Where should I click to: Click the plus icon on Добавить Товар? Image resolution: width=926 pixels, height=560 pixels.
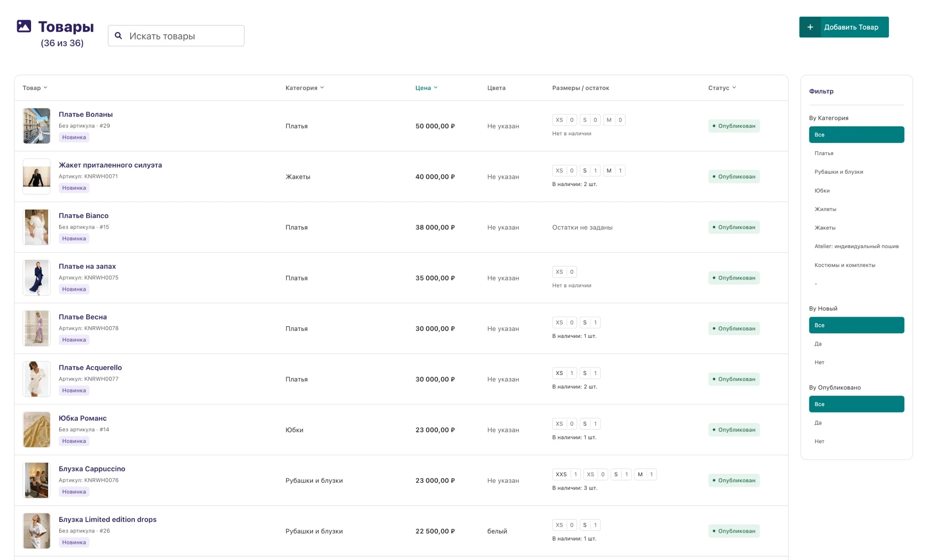(x=810, y=27)
